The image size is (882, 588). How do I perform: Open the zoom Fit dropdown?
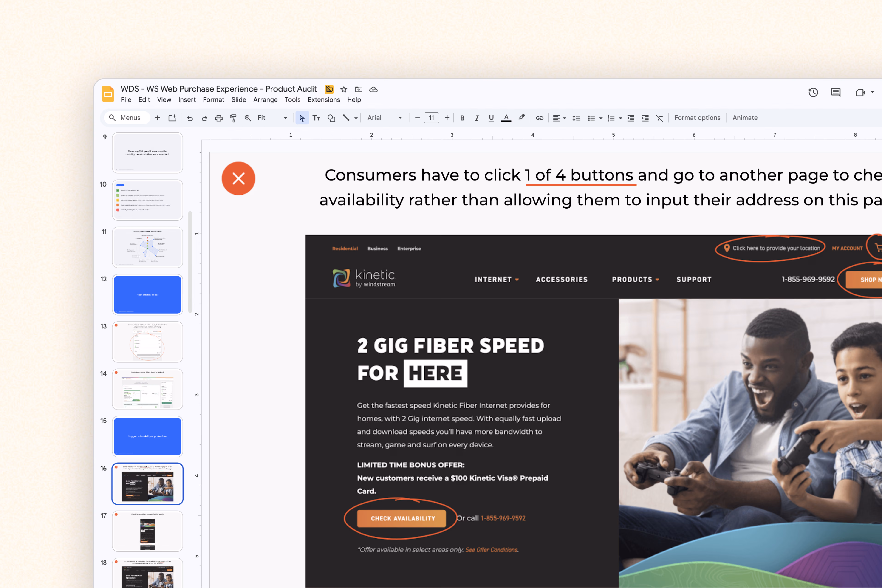(272, 118)
